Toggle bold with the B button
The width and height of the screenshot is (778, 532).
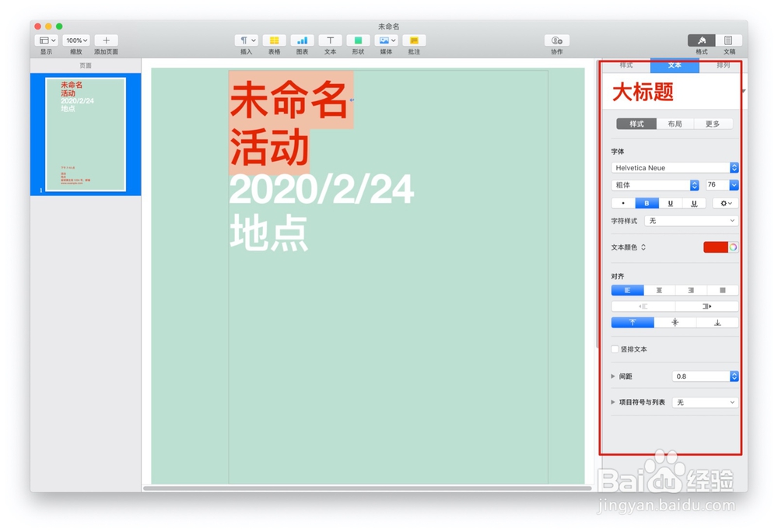coord(647,203)
